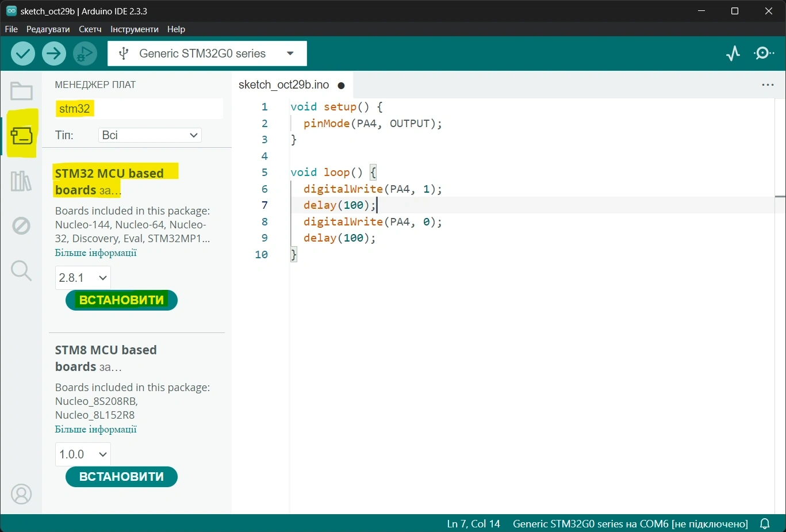This screenshot has width=786, height=532.
Task: Place cursor on digitalWrite(PA4, 1) line
Action: point(373,189)
